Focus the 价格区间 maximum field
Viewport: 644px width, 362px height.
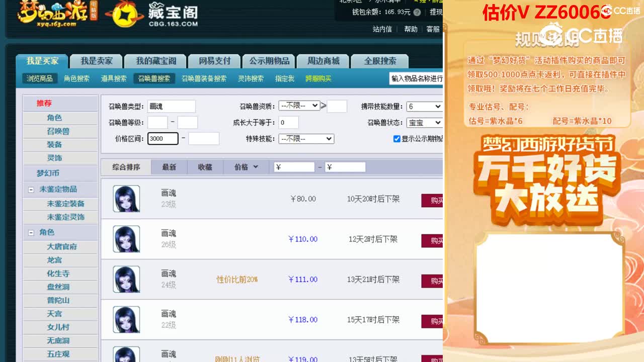click(204, 138)
